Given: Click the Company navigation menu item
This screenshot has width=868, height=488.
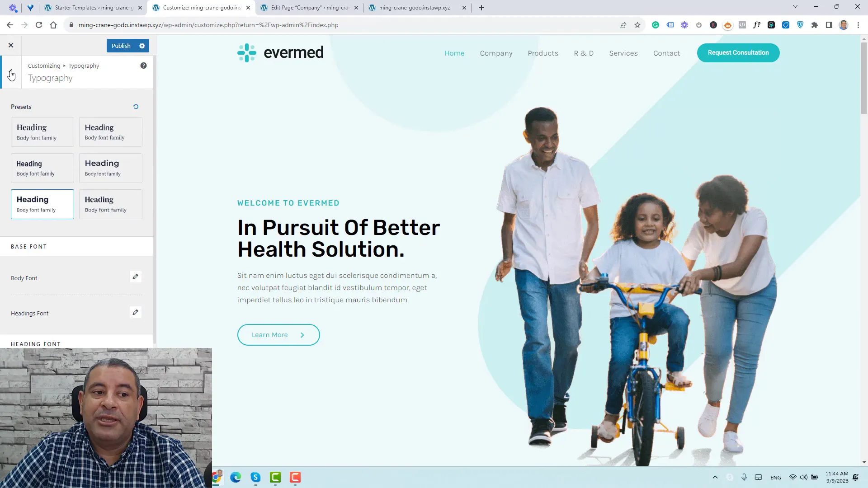Looking at the screenshot, I should [x=496, y=53].
